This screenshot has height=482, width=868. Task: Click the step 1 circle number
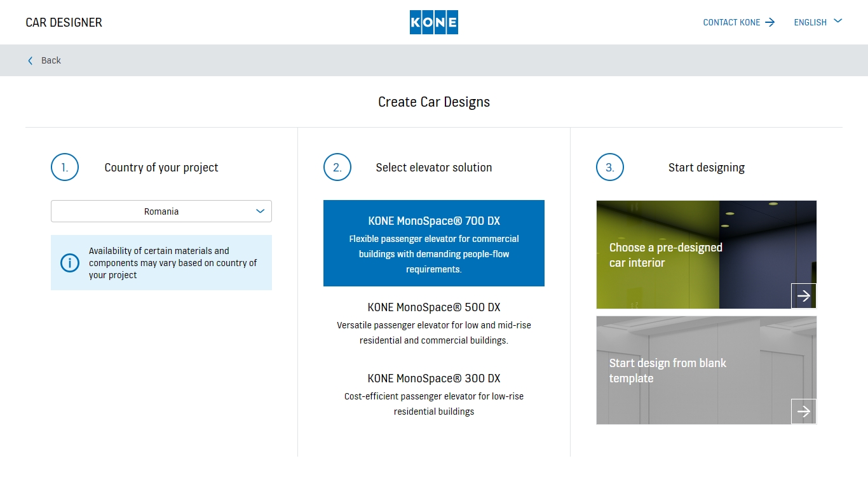(x=65, y=168)
